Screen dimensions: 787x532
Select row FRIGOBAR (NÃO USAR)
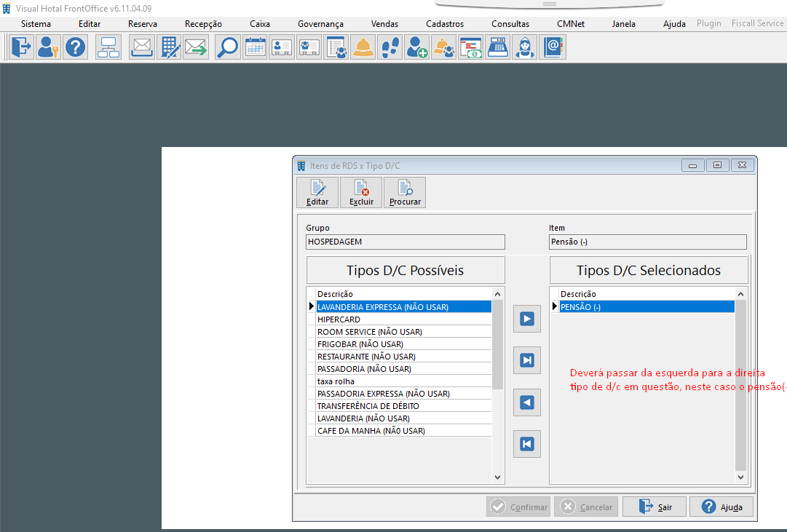tap(404, 344)
